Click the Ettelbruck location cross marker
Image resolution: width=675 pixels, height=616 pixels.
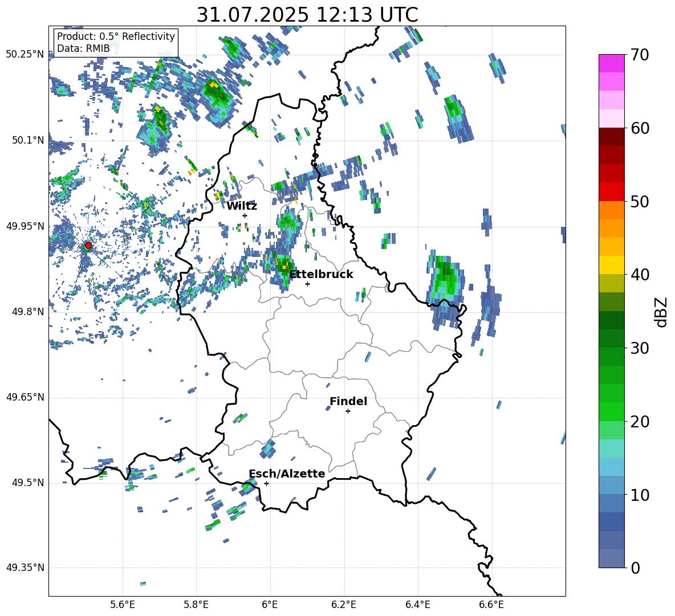307,284
